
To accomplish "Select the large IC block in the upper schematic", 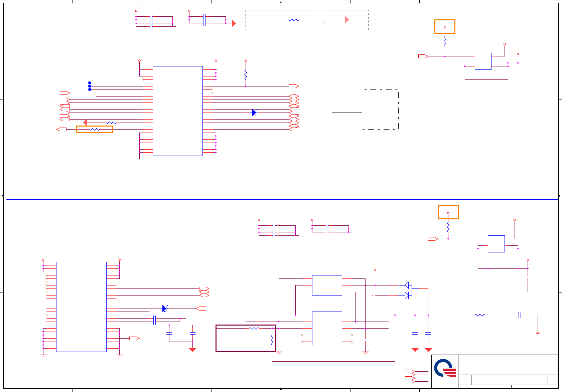I will point(178,111).
